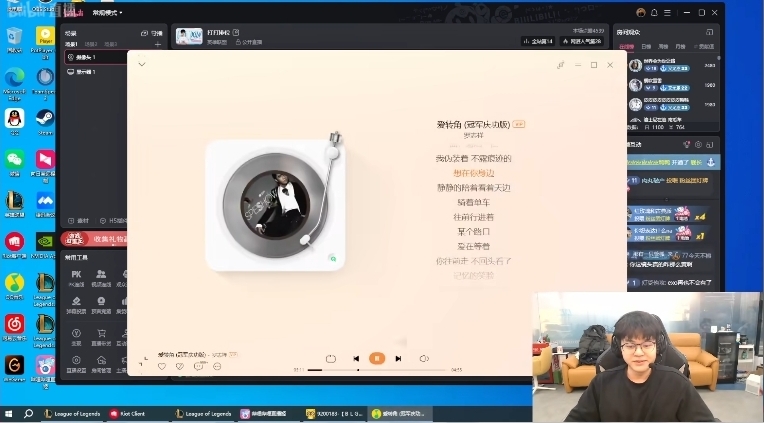Open Riot Client from the taskbar
Screen dimensions: 764x423
(x=127, y=413)
